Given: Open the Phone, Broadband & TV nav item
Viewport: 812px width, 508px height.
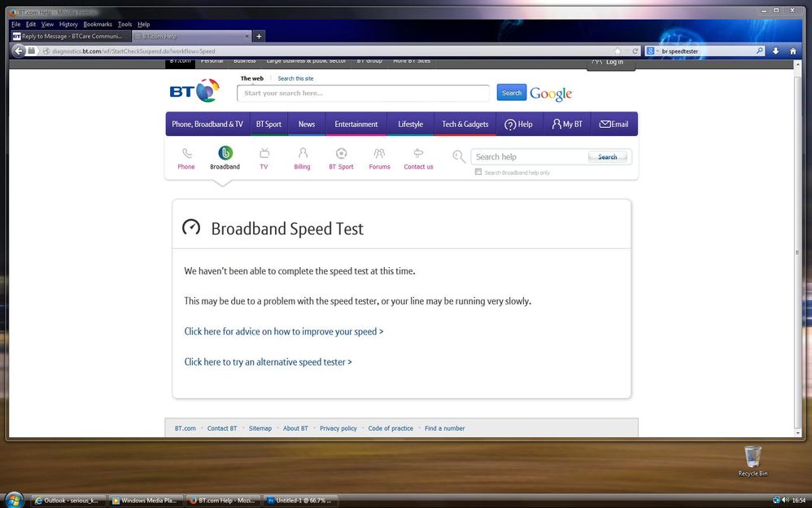Looking at the screenshot, I should pyautogui.click(x=207, y=125).
